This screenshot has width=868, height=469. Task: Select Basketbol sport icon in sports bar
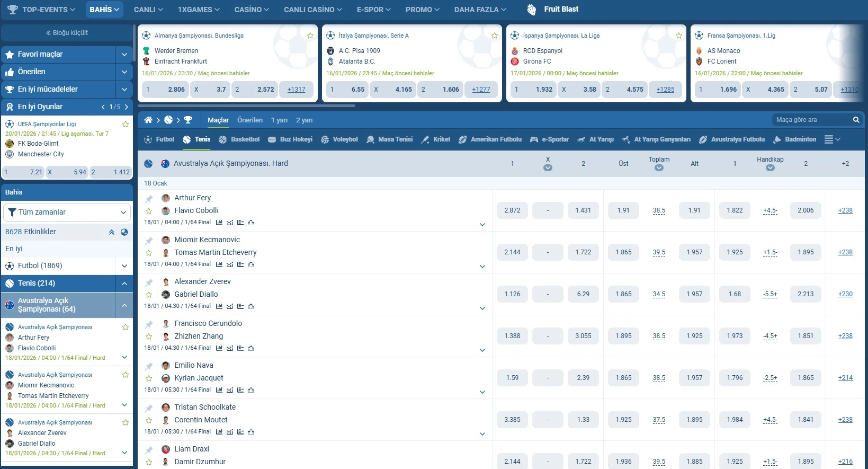point(239,139)
